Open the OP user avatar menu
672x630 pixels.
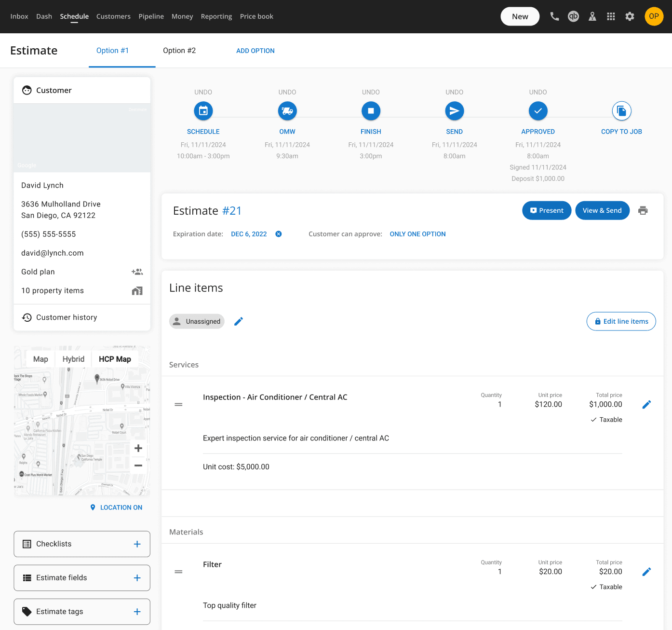pyautogui.click(x=654, y=16)
